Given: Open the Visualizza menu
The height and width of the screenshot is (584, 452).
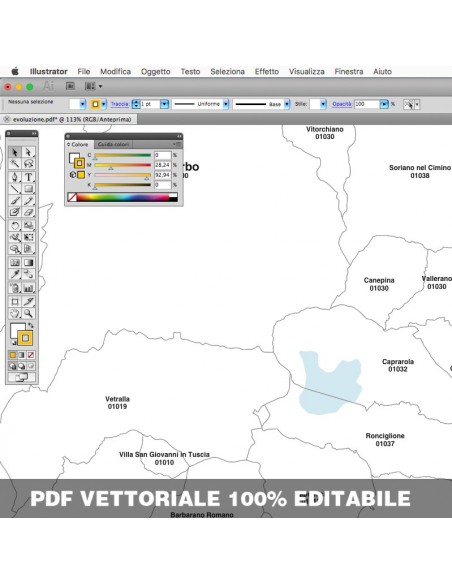Looking at the screenshot, I should coord(307,72).
